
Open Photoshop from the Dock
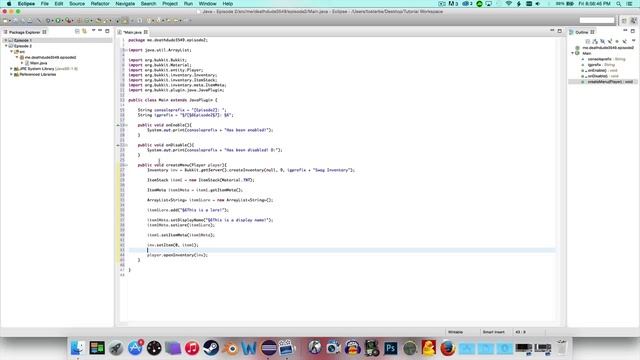pos(391,348)
